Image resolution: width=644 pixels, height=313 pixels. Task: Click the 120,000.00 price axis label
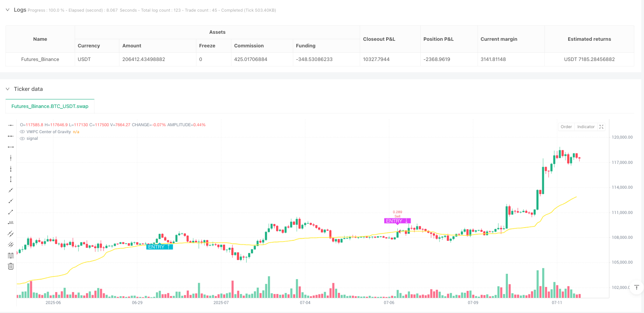click(622, 137)
